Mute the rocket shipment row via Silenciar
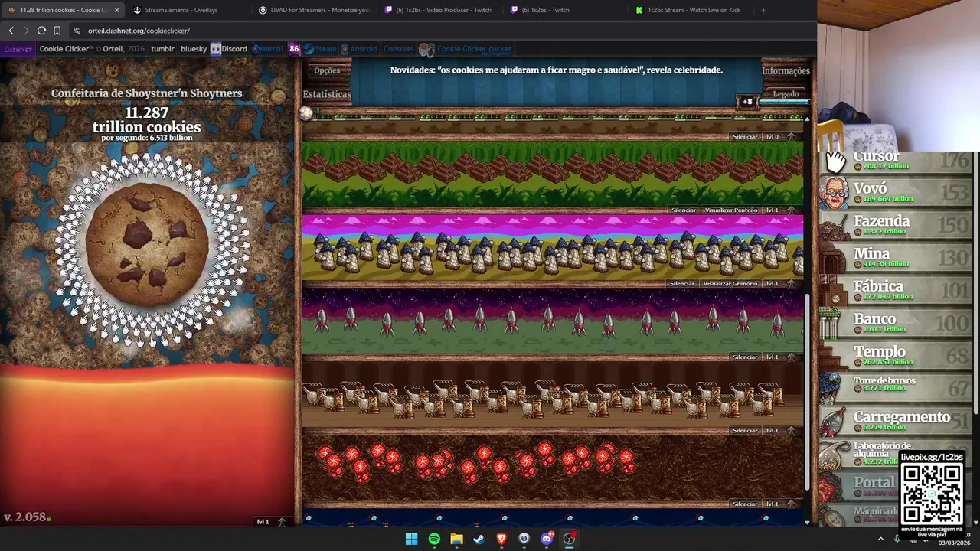Image resolution: width=980 pixels, height=551 pixels. [745, 357]
